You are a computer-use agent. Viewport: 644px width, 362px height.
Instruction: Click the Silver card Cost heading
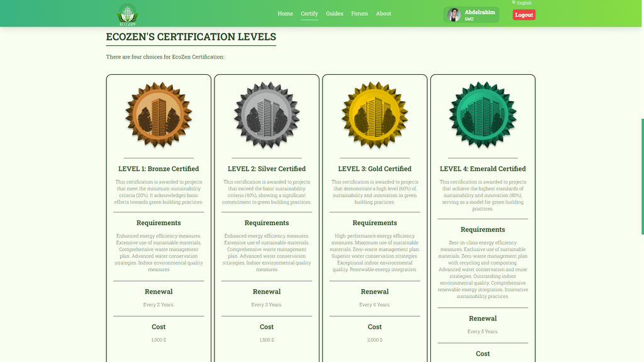(267, 327)
